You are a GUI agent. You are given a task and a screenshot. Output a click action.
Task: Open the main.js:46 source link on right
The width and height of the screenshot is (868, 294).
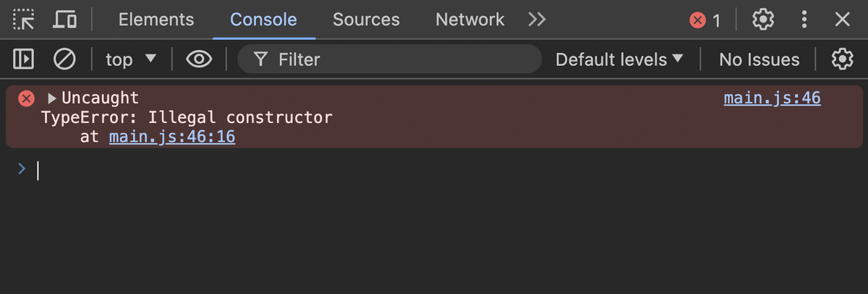click(x=772, y=98)
